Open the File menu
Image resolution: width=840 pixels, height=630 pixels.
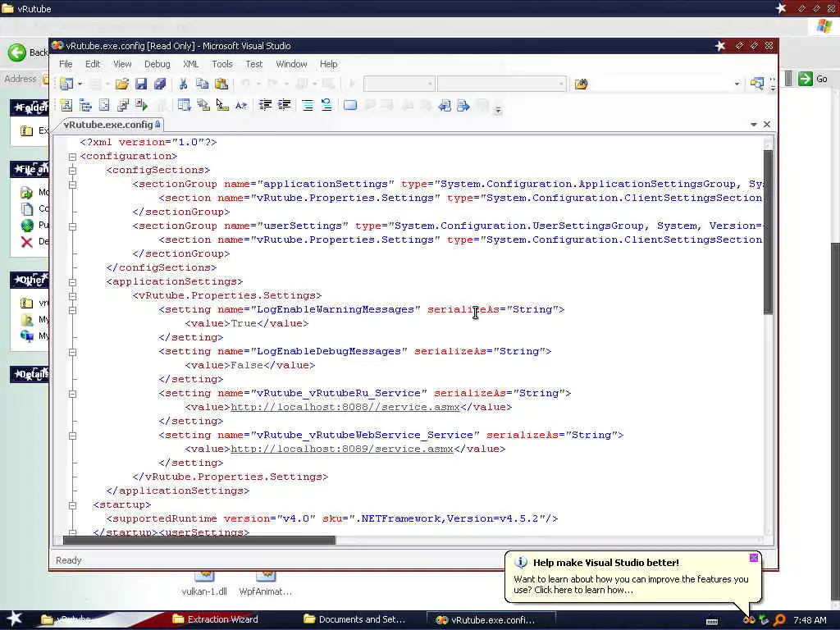click(66, 64)
